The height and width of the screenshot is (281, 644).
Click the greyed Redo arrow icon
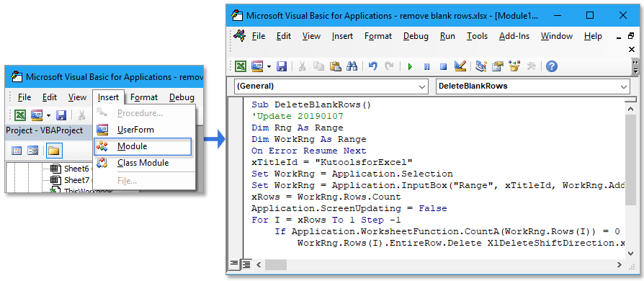click(x=389, y=66)
